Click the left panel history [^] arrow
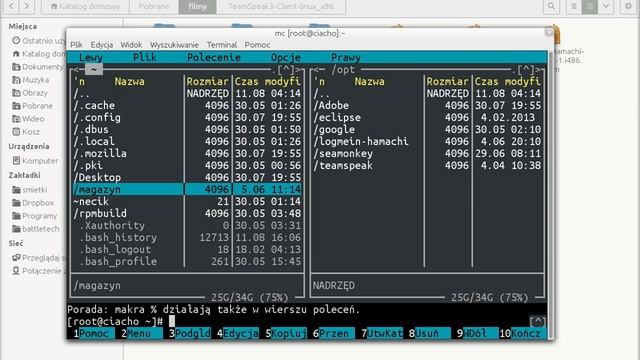 (x=286, y=70)
